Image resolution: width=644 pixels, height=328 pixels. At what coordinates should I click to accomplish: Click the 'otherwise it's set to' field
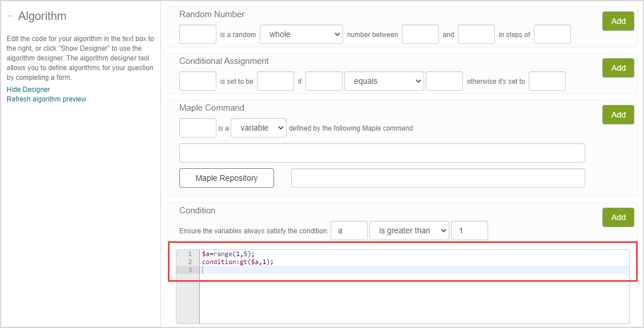547,82
